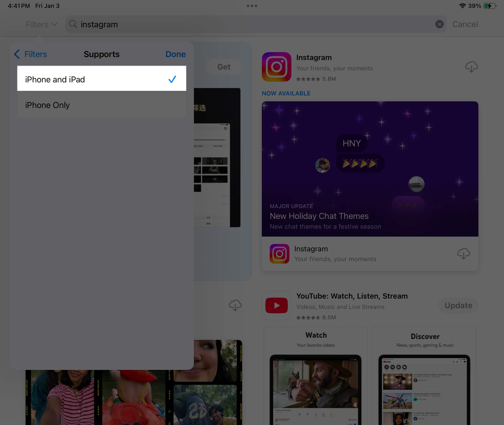The height and width of the screenshot is (425, 504).
Task: Click the New Holiday Chat Themes banner
Action: click(370, 169)
